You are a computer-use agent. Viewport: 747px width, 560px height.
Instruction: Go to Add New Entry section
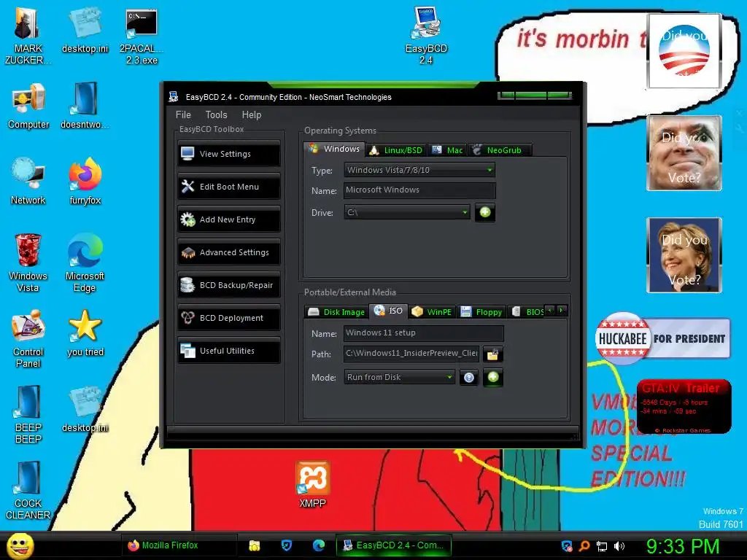228,219
